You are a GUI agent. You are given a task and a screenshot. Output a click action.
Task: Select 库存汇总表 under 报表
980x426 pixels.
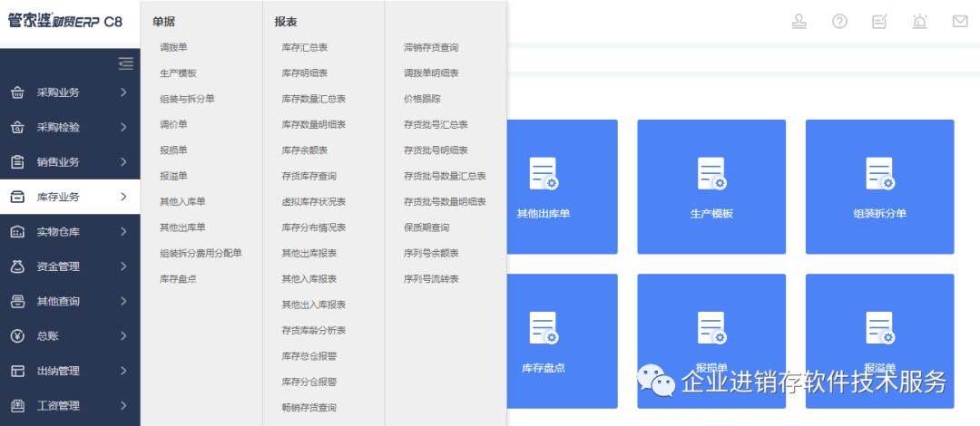(304, 47)
